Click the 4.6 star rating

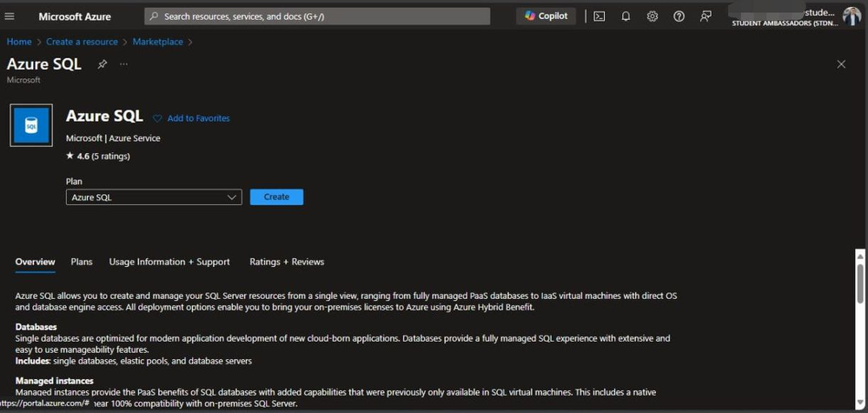tap(98, 157)
